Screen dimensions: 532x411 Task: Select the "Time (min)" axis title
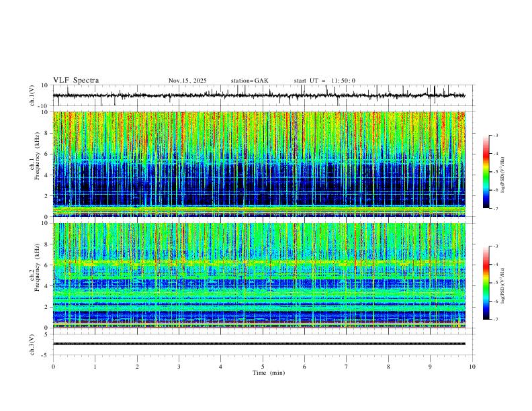[269, 373]
